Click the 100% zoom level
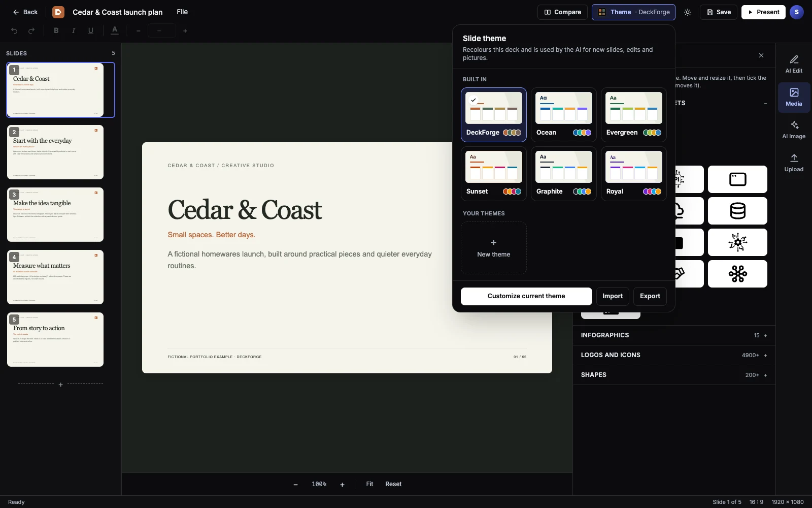 coord(319,485)
